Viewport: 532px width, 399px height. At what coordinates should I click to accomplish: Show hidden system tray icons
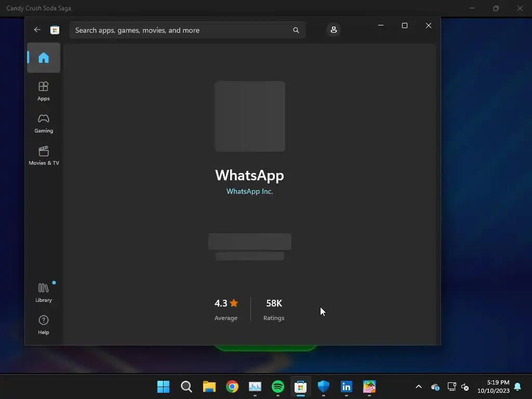click(419, 387)
